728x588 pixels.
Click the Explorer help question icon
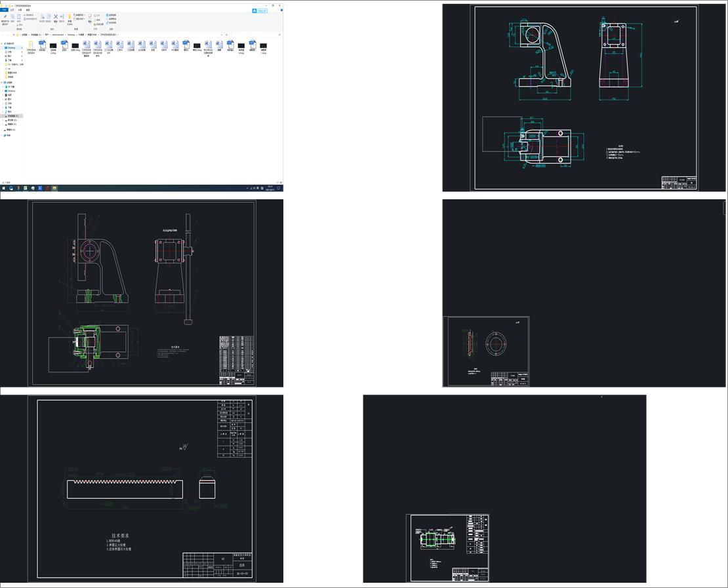tap(281, 10)
